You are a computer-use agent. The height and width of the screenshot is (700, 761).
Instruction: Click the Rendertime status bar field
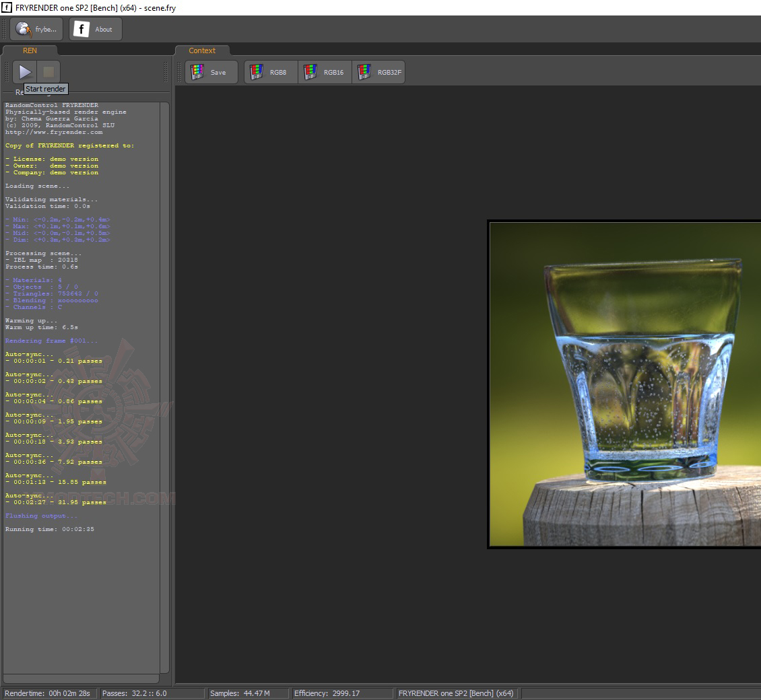(x=49, y=693)
